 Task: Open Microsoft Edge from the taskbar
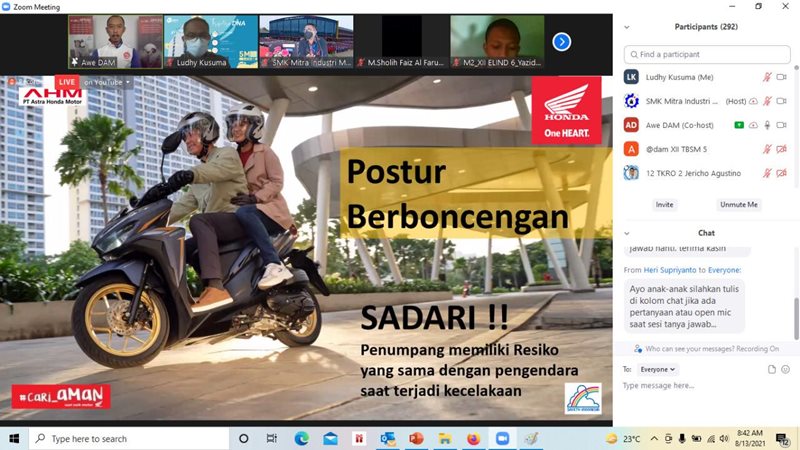click(x=301, y=438)
